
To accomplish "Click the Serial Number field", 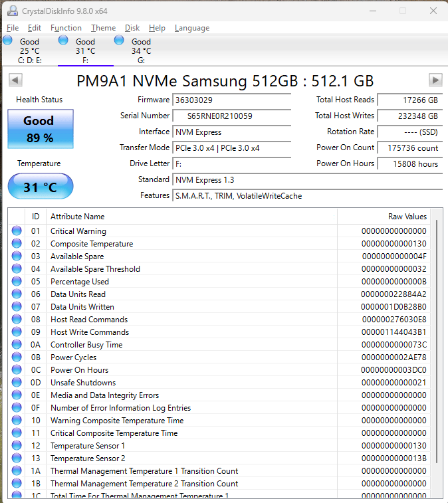I will [232, 116].
